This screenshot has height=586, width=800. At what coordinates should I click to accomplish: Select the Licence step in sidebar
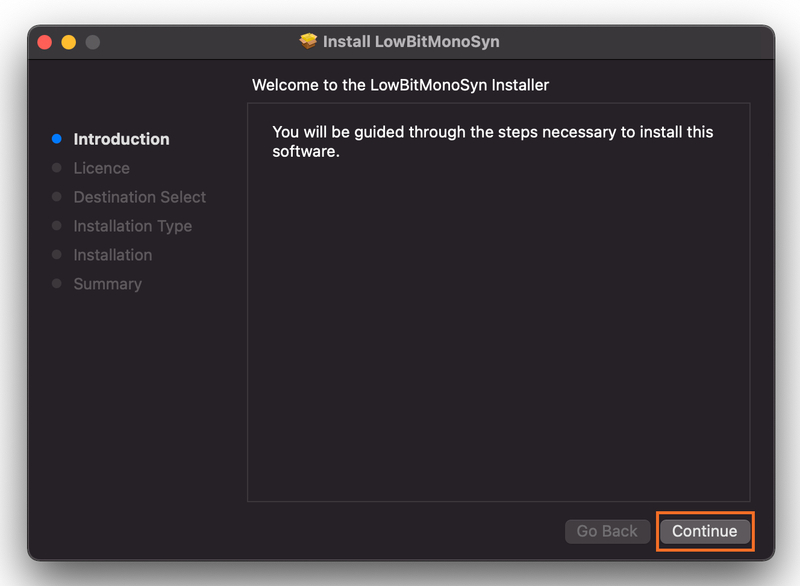coord(101,168)
